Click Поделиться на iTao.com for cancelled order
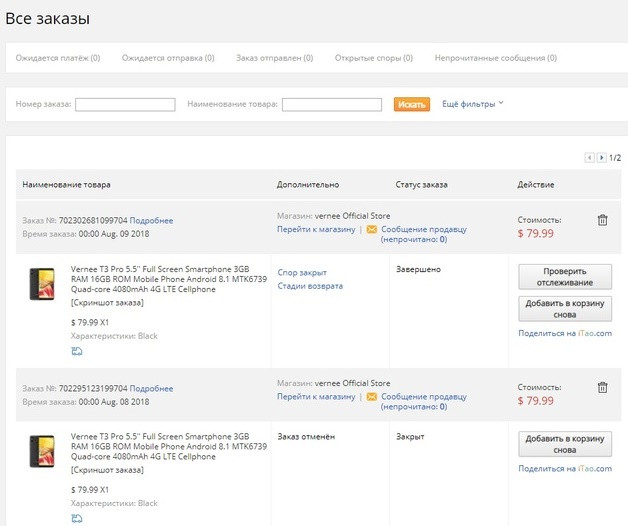Viewport: 628px width, 526px height. (x=565, y=469)
